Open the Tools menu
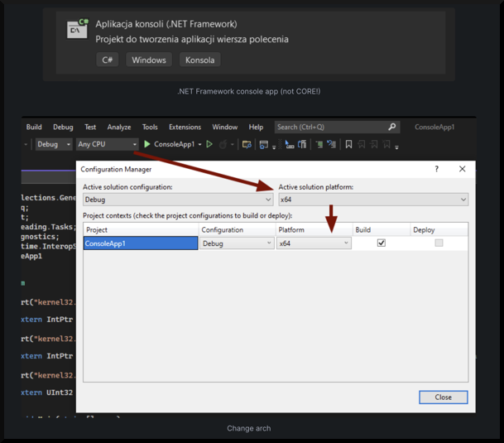Viewport: 504px width, 443px height. (150, 127)
